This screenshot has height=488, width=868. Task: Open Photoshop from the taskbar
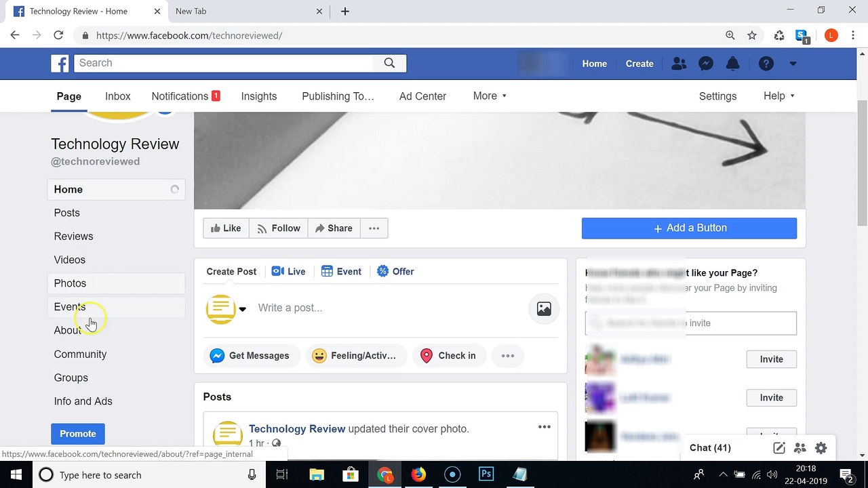coord(486,474)
